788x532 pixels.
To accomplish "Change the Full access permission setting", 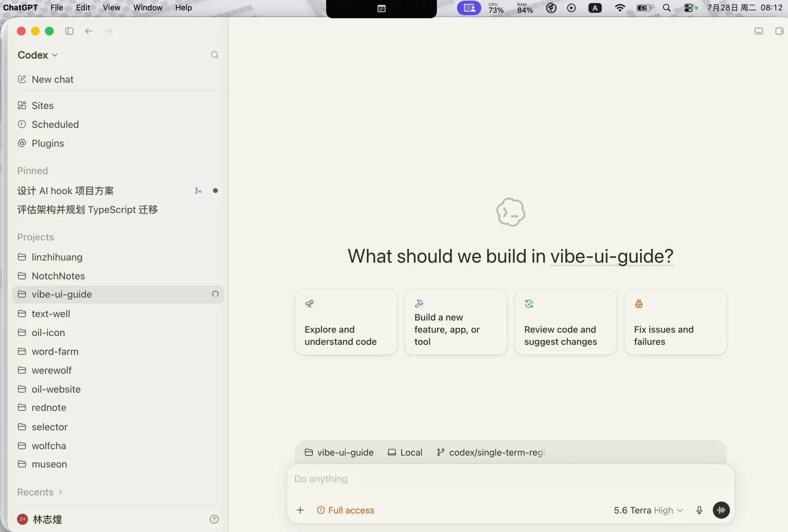I will click(x=346, y=510).
